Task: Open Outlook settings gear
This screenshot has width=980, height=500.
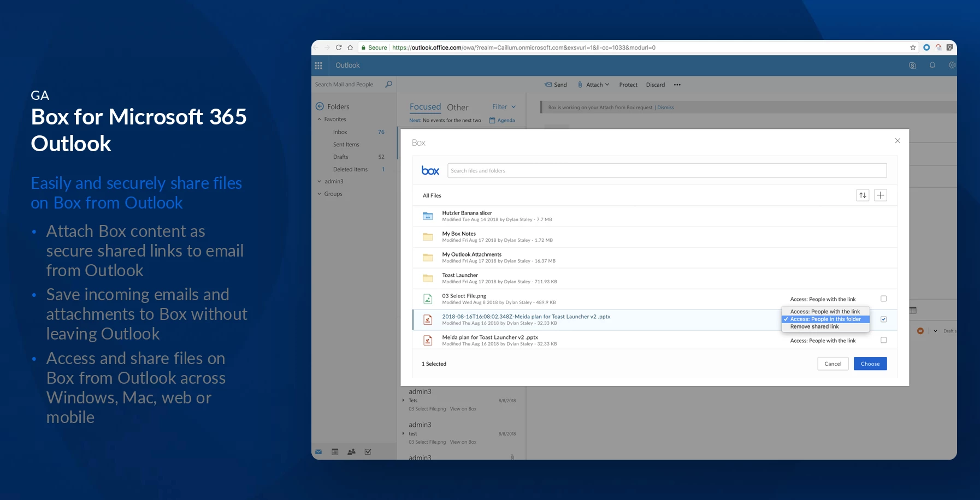Action: point(952,66)
